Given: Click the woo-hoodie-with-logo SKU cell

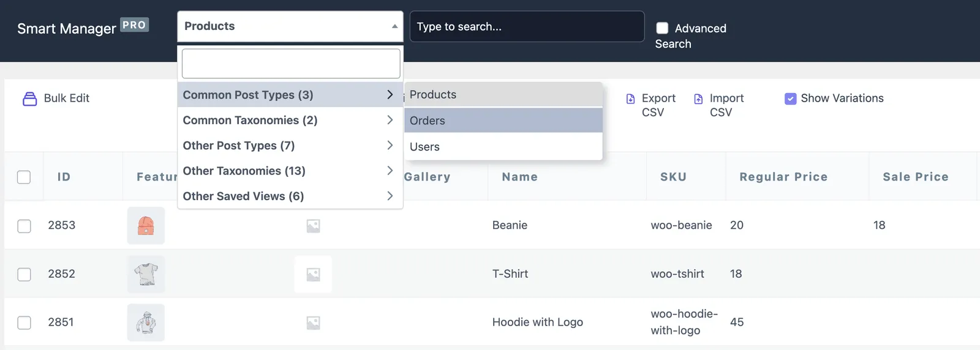Looking at the screenshot, I should point(684,322).
